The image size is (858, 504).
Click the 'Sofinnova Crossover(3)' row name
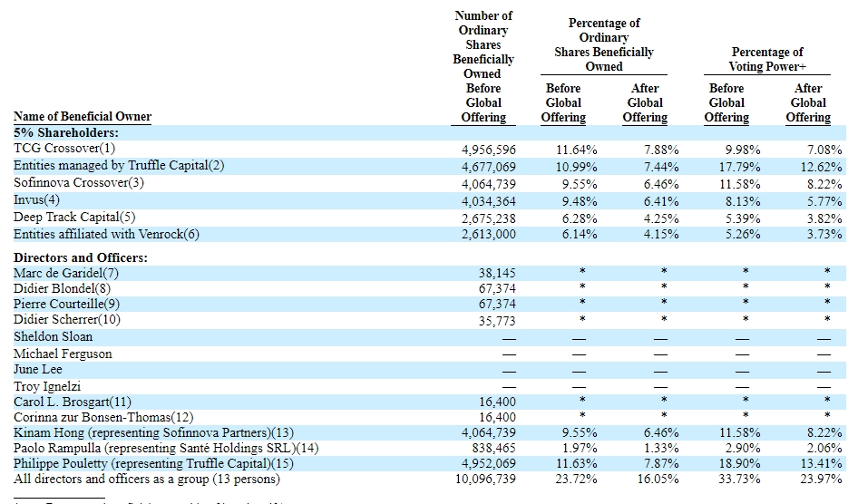(x=79, y=182)
